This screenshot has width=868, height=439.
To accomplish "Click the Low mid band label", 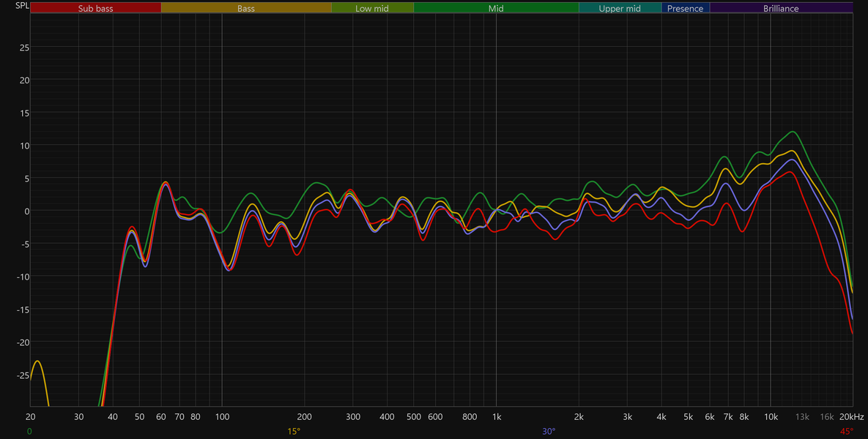I will tap(373, 8).
